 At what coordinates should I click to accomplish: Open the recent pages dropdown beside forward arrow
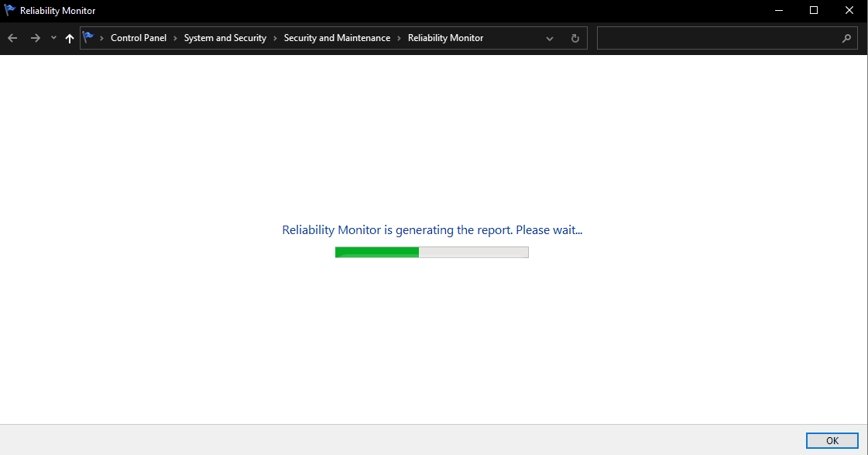point(53,37)
